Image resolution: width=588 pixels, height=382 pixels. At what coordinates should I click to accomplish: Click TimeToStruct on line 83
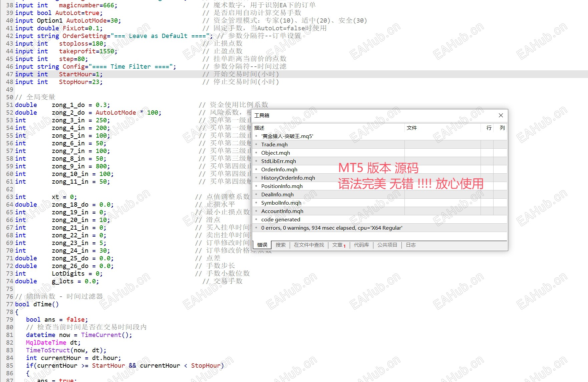pyautogui.click(x=48, y=350)
